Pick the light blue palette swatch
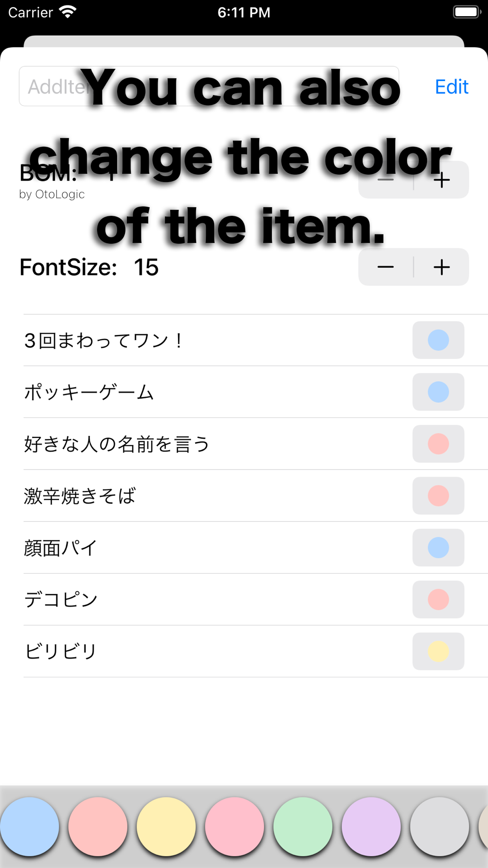 click(x=29, y=827)
